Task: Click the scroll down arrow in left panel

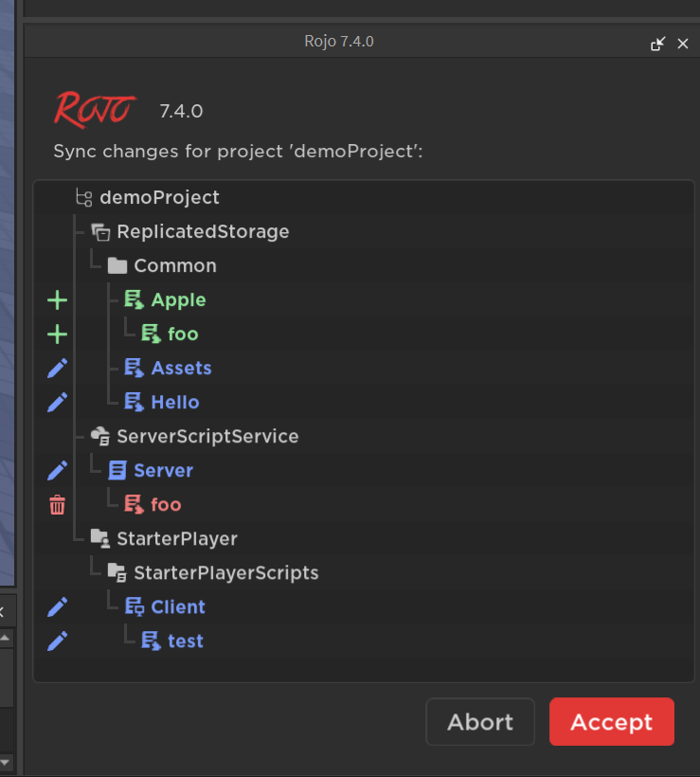Action: 5,763
